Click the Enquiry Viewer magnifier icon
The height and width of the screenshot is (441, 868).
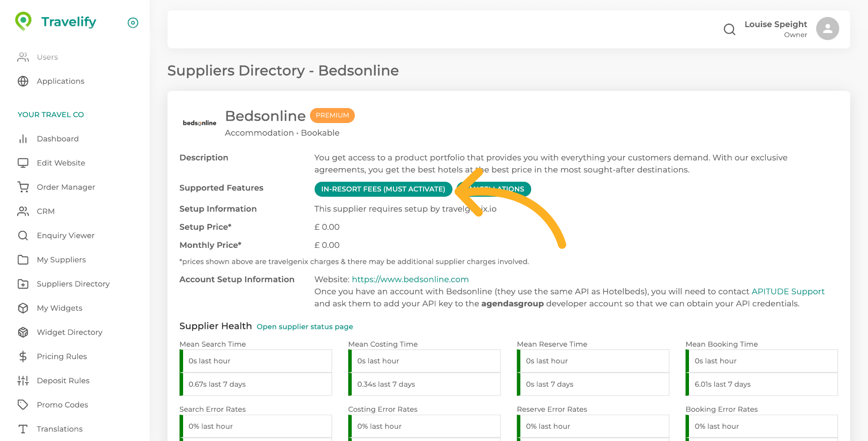coord(23,235)
